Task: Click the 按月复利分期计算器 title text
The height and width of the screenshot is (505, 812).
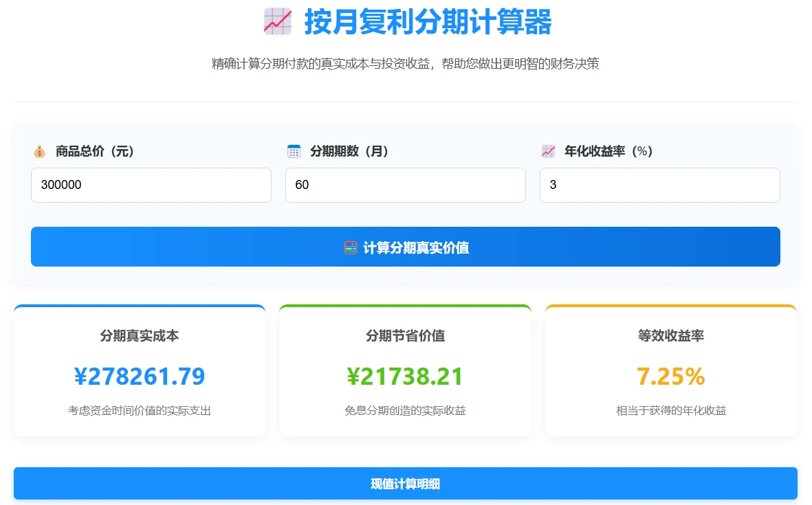Action: tap(428, 22)
